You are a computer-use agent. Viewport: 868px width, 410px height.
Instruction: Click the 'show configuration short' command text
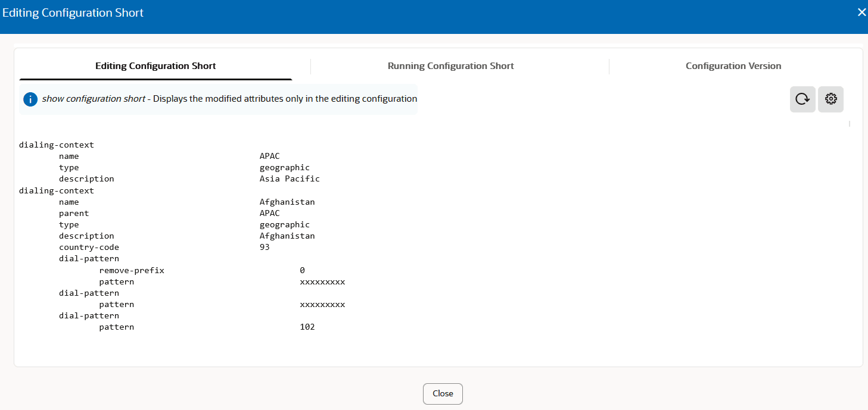[x=94, y=99]
